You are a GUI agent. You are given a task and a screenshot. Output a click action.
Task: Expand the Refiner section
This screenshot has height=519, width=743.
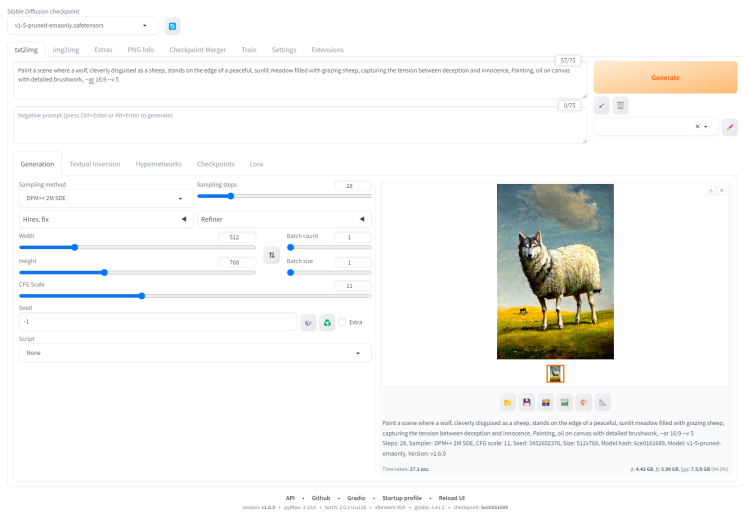tap(284, 219)
